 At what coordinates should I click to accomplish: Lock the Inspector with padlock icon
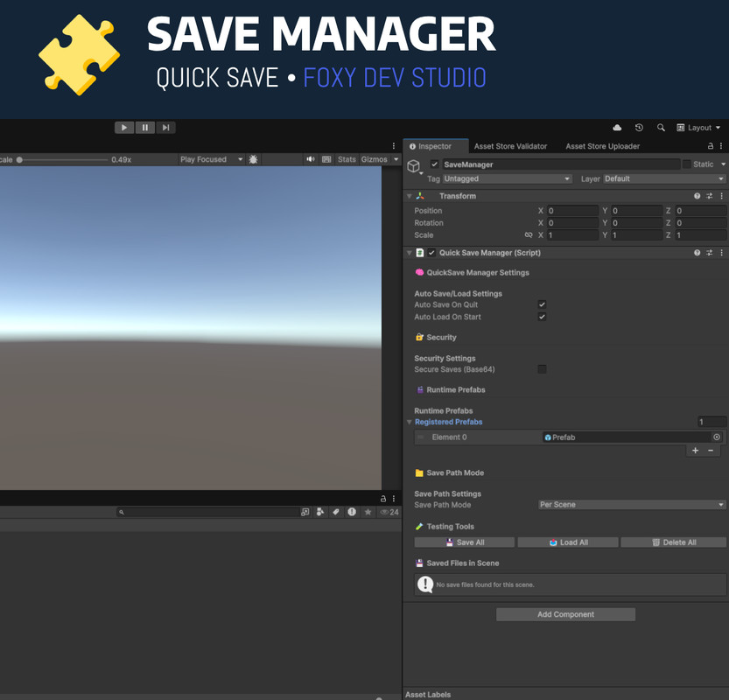tap(711, 146)
